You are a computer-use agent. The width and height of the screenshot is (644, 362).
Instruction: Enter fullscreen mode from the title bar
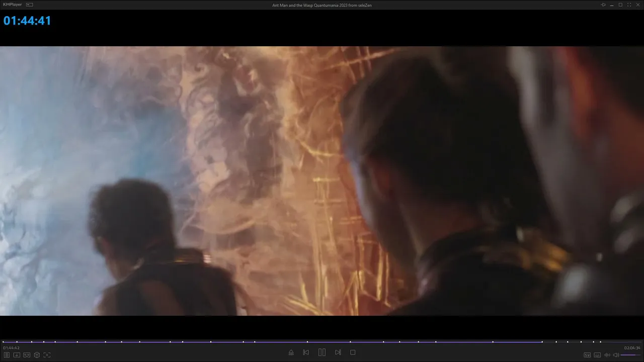tap(629, 5)
